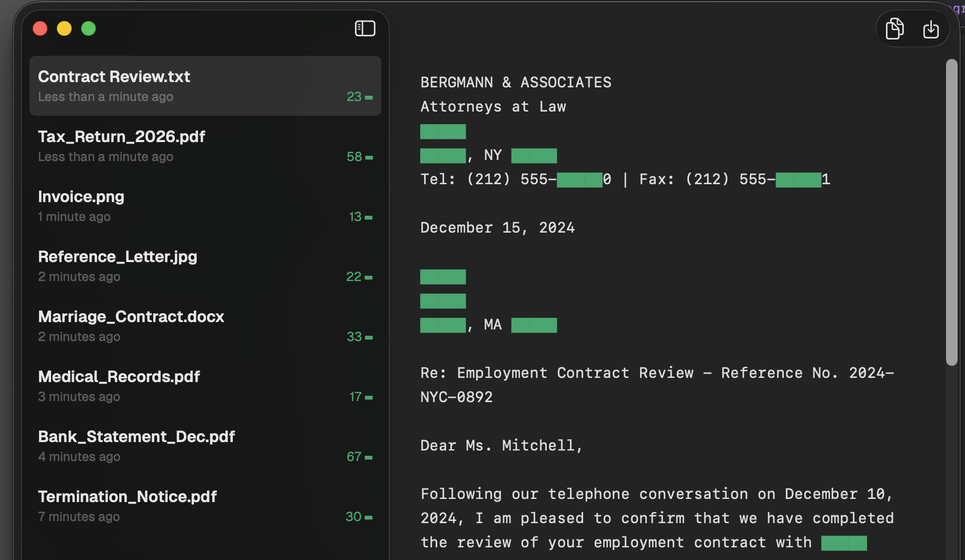The width and height of the screenshot is (965, 560).
Task: Copy the redacted document text
Action: 894,29
